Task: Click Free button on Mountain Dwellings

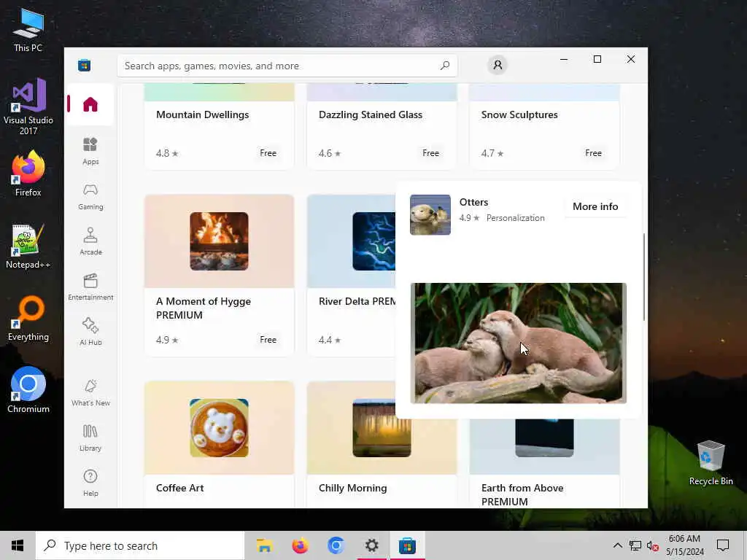Action: [268, 153]
